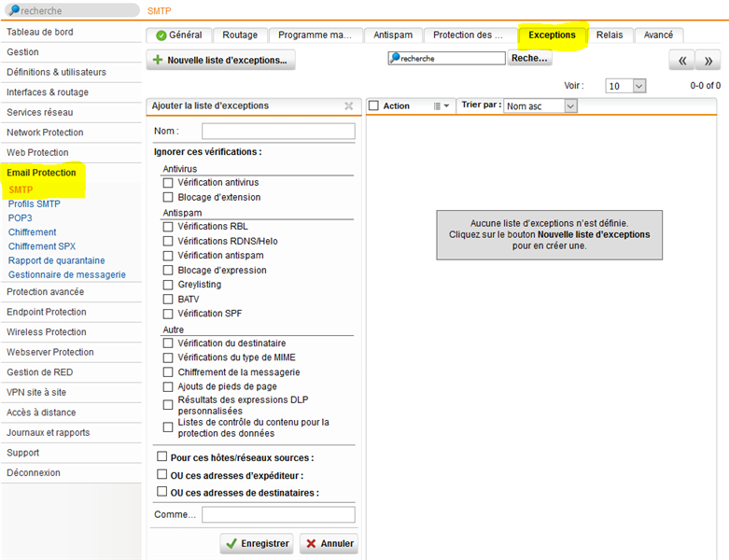Switch to the Général tab

tap(179, 35)
